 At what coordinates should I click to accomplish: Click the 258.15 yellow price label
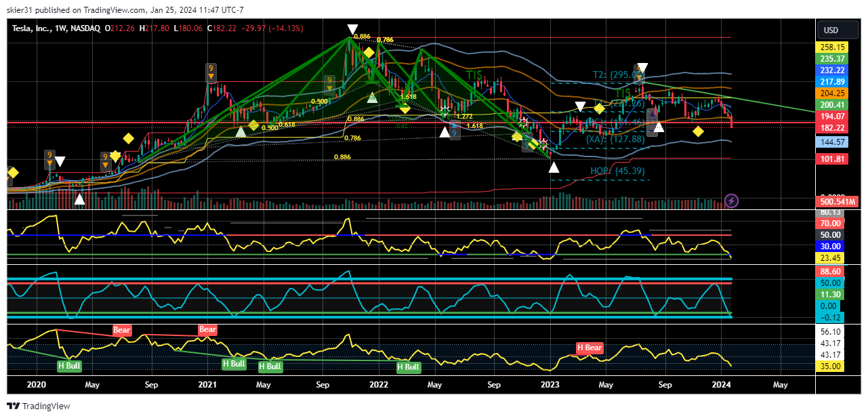(831, 47)
